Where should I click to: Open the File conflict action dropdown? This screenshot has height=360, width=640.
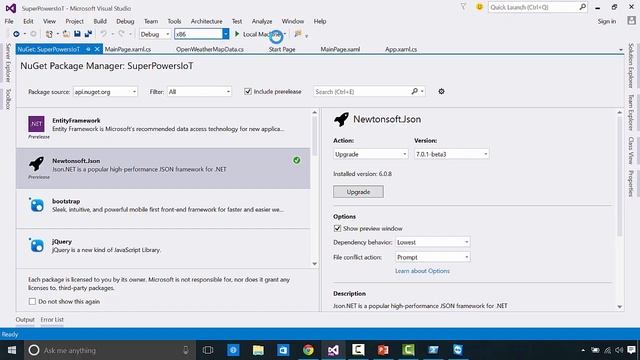coord(432,257)
